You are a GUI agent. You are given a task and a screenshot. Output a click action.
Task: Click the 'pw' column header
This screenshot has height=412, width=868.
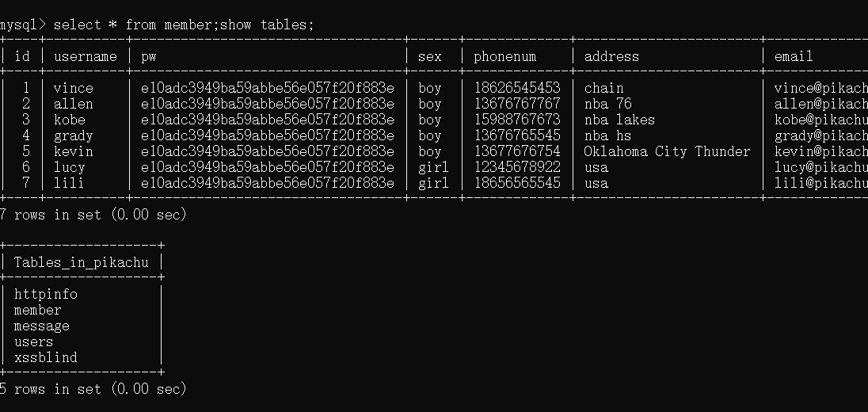pyautogui.click(x=148, y=56)
